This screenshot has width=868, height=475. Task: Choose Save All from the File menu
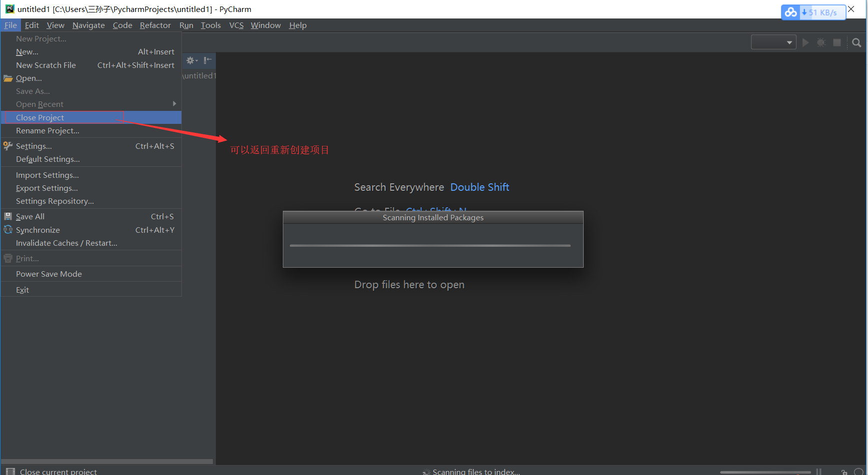click(x=91, y=217)
